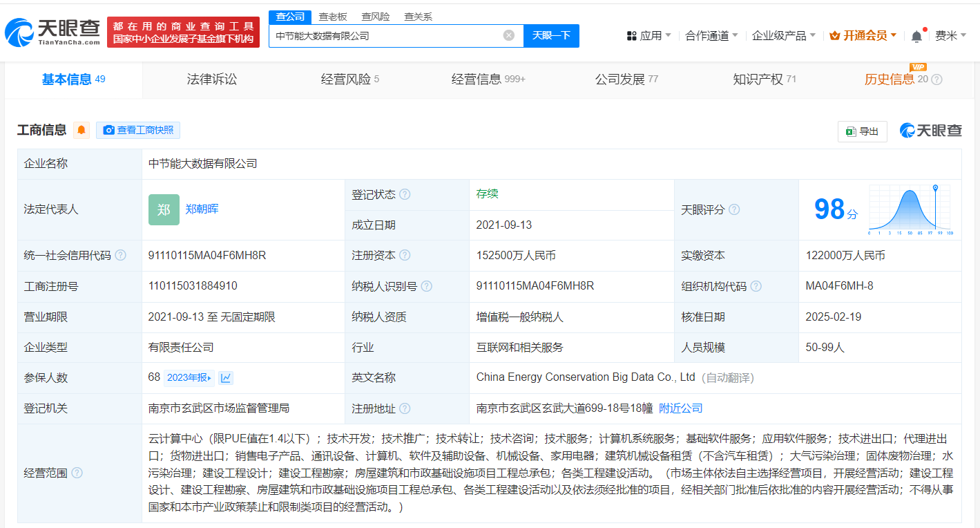This screenshot has width=980, height=528.
Task: Switch to the 法律诉讼 tab
Action: (211, 79)
